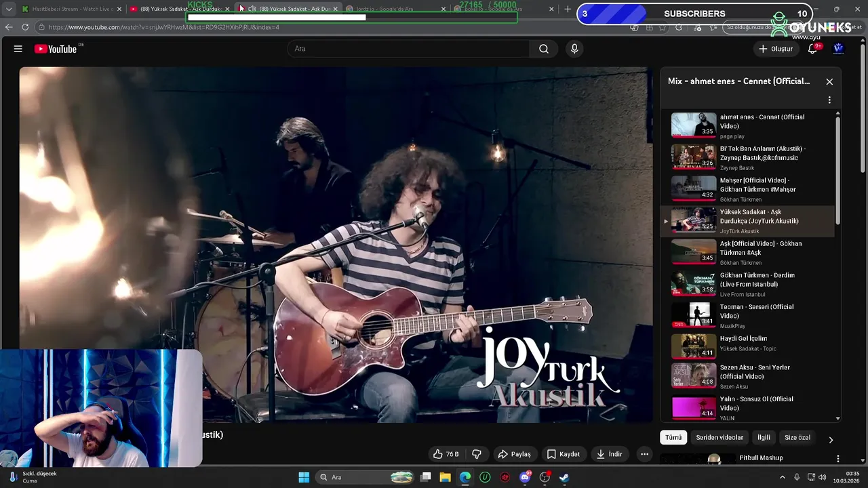Click currently playing Yüksek Sadakat playlist item
868x488 pixels.
(747, 221)
